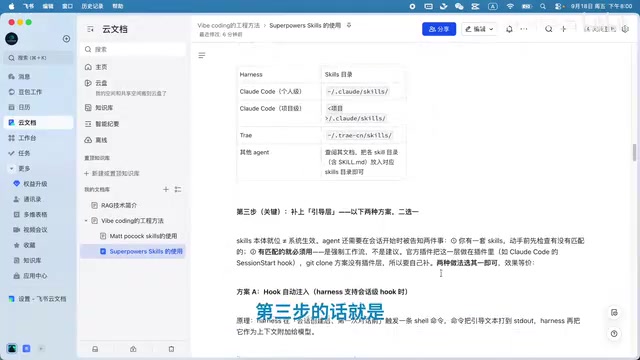640x360 pixels.
Task: Click the document vertical scrollbar
Action: pos(634,153)
